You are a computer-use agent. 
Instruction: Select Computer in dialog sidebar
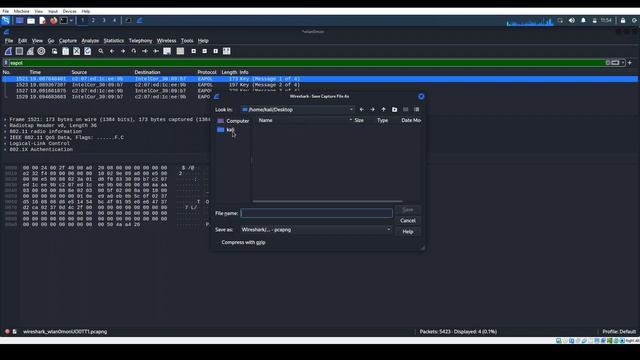coord(233,121)
